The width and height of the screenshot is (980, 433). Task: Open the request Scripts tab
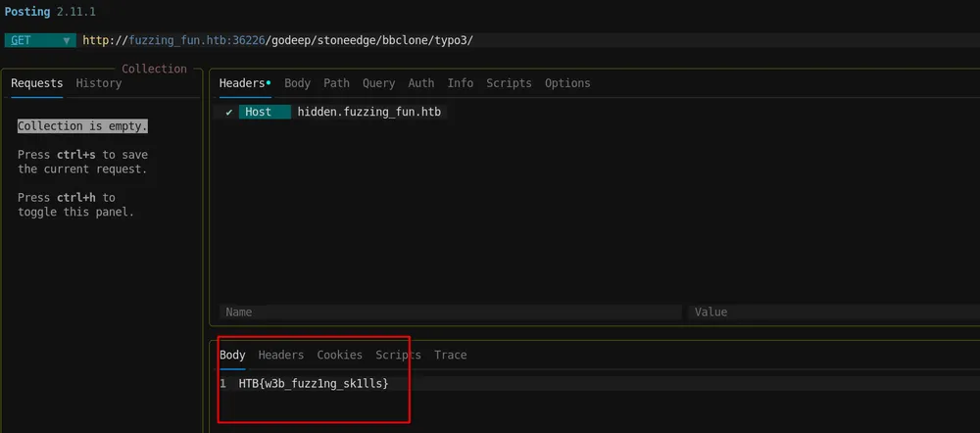[509, 83]
